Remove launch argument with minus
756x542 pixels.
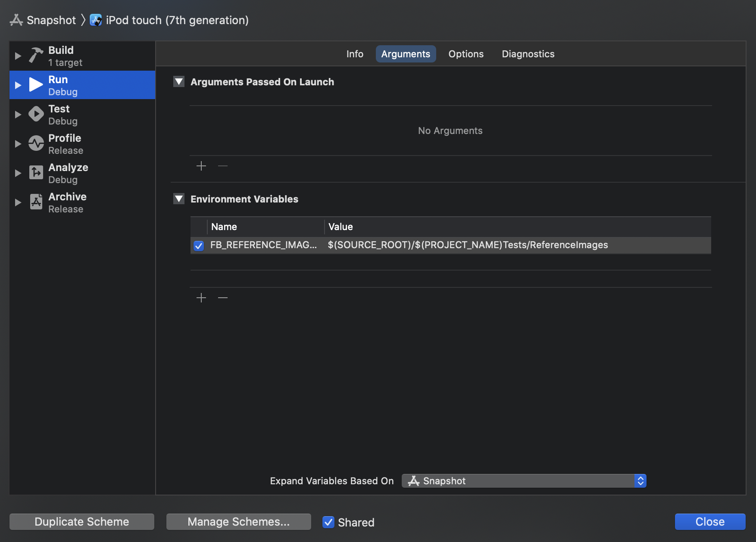coord(223,166)
